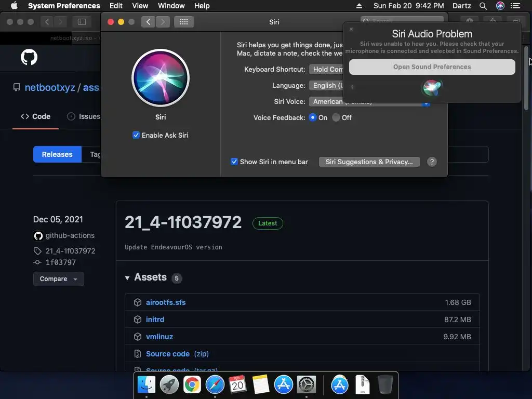Viewport: 532px width, 399px height.
Task: Open the System Preferences app menu
Action: click(x=64, y=6)
